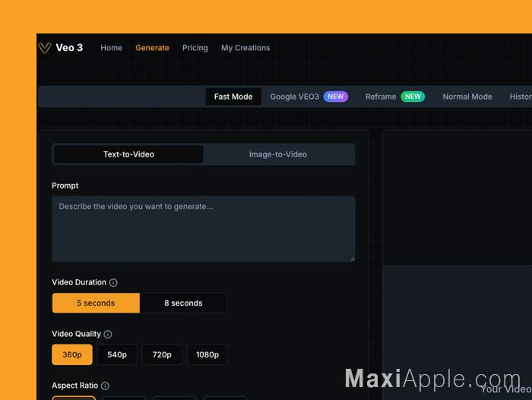Screen dimensions: 532x400
Task: Set video quality to 360p
Action: (x=72, y=354)
